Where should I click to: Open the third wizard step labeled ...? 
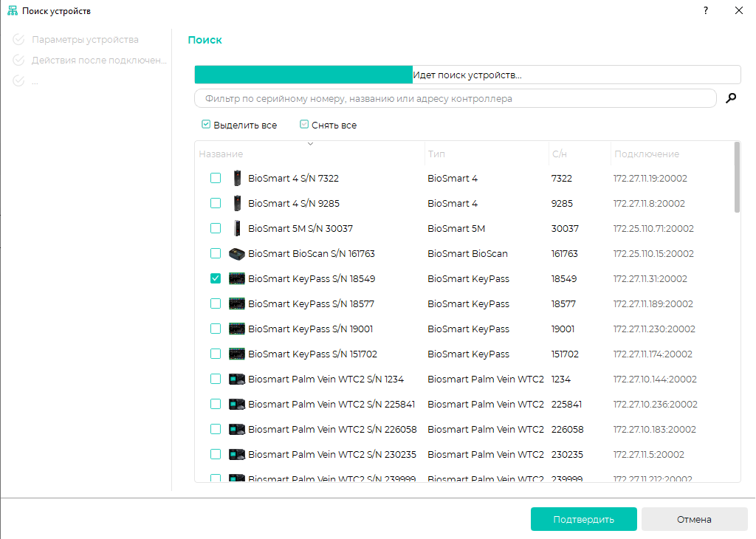pyautogui.click(x=35, y=81)
